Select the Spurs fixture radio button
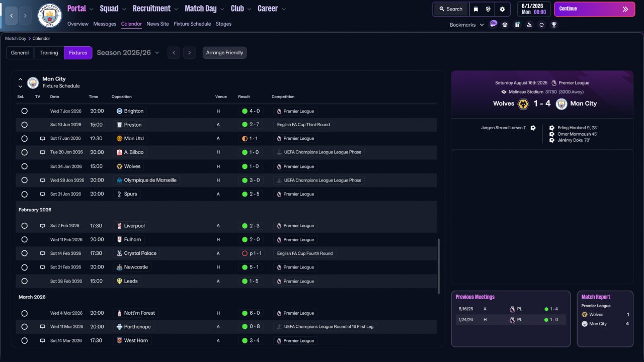The height and width of the screenshot is (362, 644). 24,194
